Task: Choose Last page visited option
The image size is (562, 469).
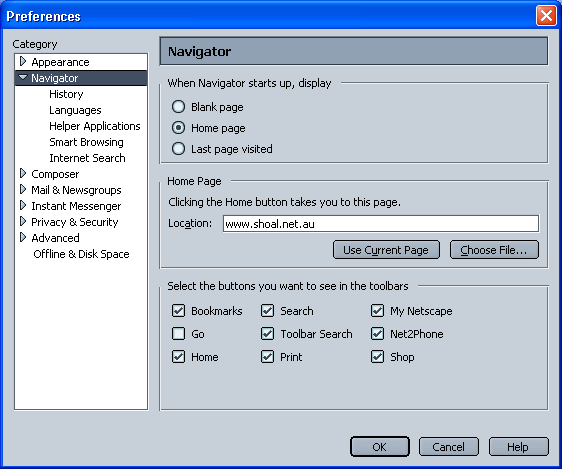Action: (178, 149)
